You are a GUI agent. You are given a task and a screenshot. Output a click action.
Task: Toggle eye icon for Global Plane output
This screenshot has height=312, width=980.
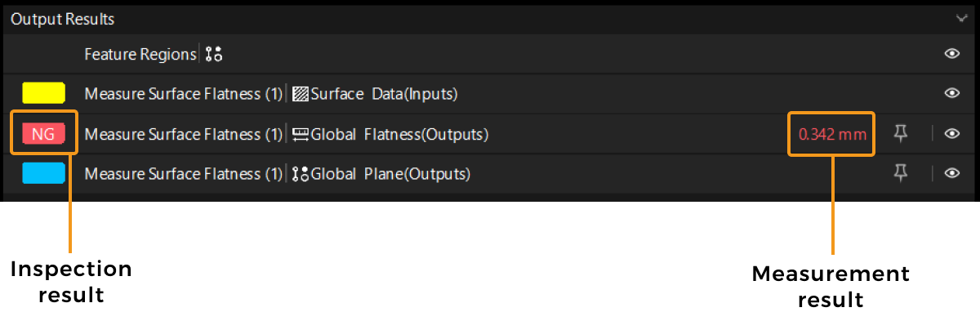951,173
